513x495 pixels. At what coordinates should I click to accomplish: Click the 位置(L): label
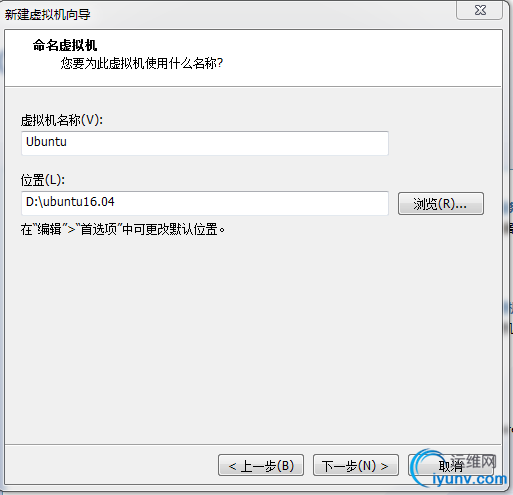click(x=43, y=180)
